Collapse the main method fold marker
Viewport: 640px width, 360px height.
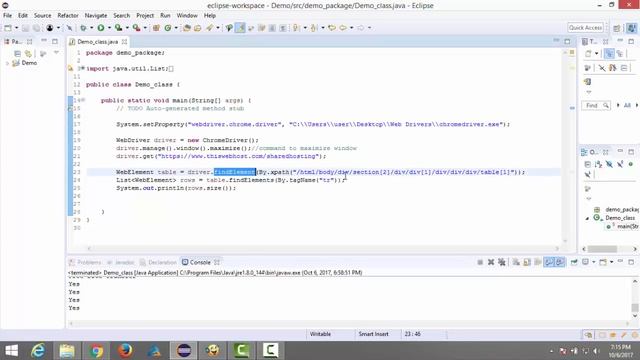(x=83, y=100)
